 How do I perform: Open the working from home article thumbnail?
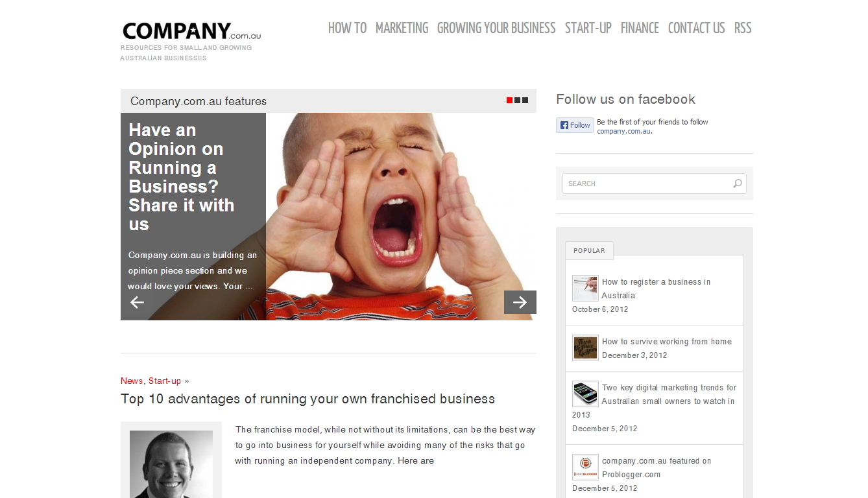[585, 348]
